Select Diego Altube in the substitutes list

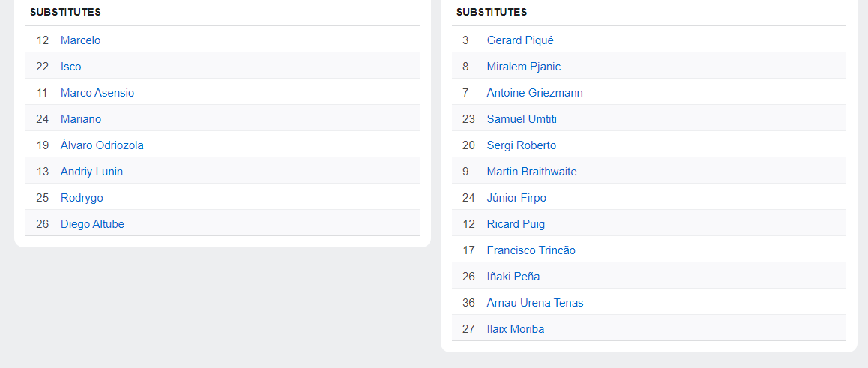tap(92, 224)
